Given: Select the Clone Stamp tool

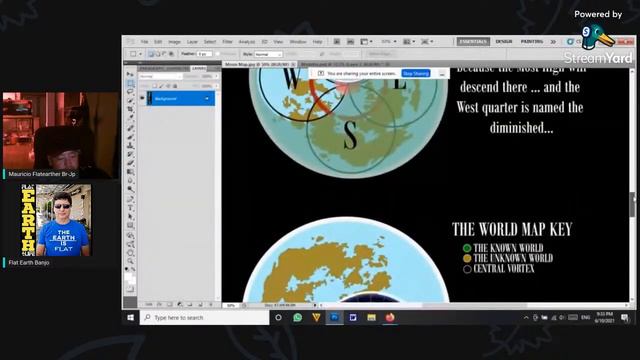Looking at the screenshot, I should click(130, 145).
